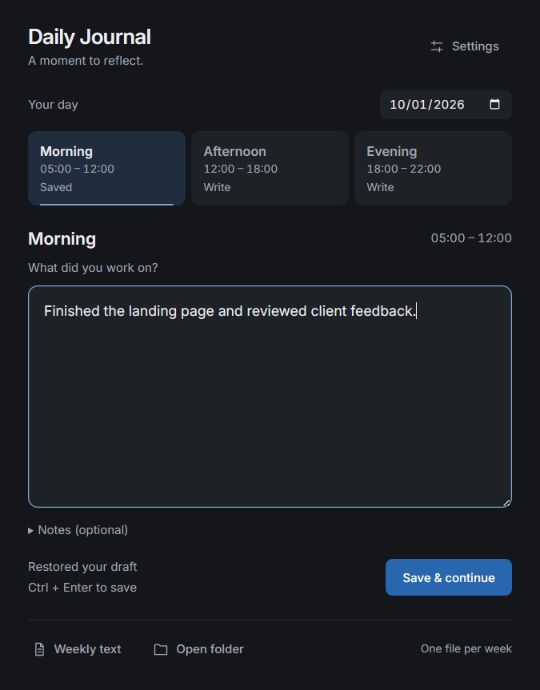Click 'Saved' status in the Morning tab
The image size is (540, 690).
56,187
